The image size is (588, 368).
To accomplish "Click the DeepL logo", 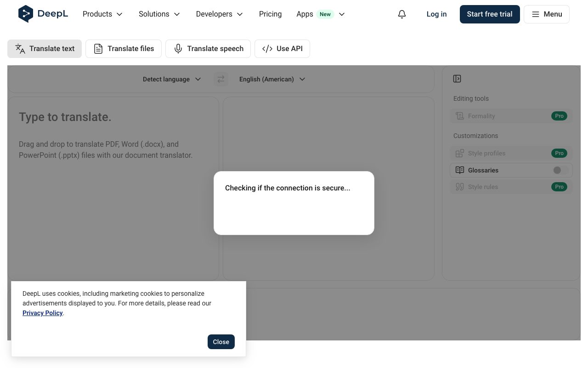I will pos(43,14).
